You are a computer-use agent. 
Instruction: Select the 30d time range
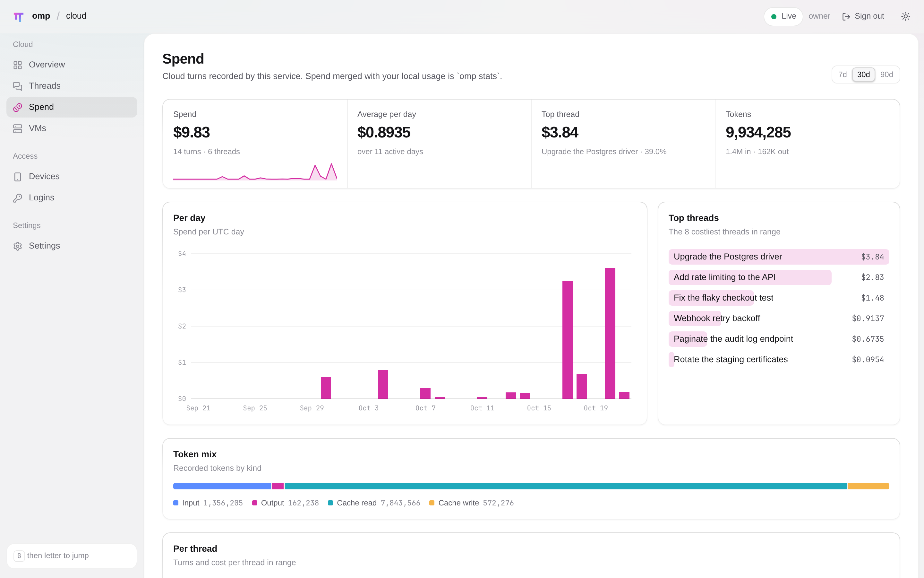863,74
